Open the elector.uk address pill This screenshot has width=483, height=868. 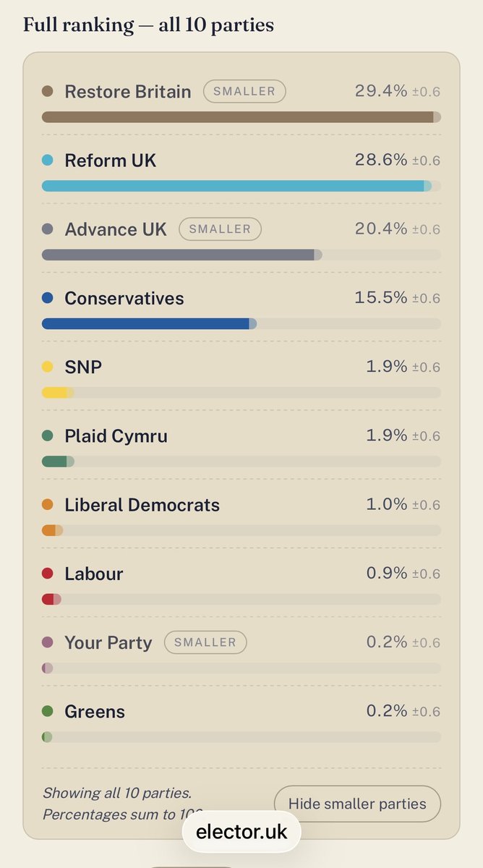coord(241,832)
